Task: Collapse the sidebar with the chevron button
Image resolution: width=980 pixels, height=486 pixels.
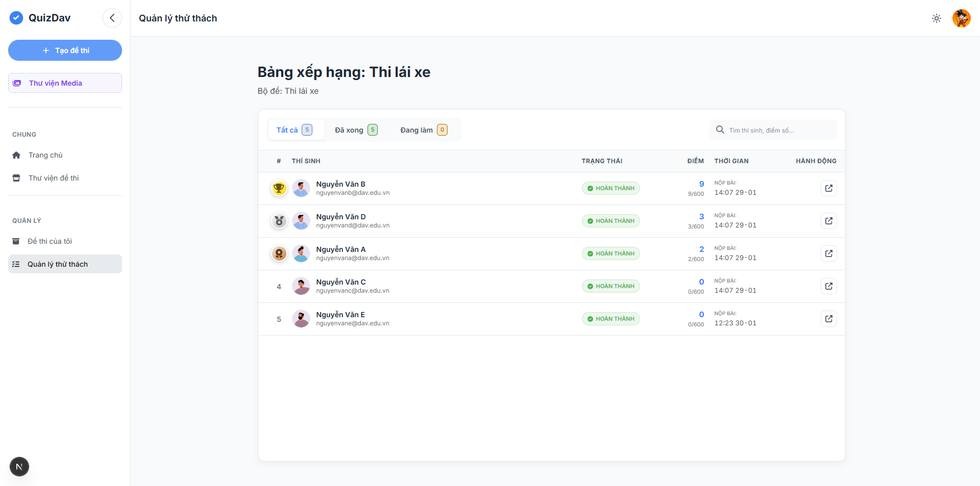Action: coord(112,18)
